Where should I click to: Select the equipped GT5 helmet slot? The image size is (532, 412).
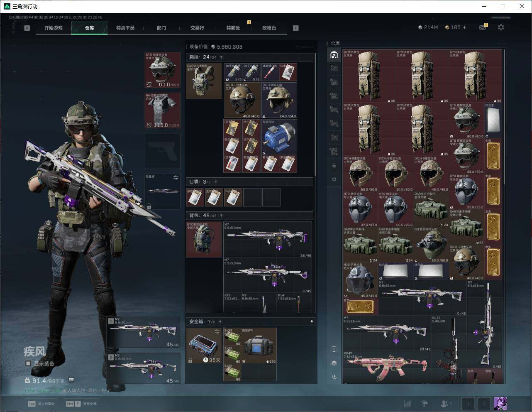162,70
